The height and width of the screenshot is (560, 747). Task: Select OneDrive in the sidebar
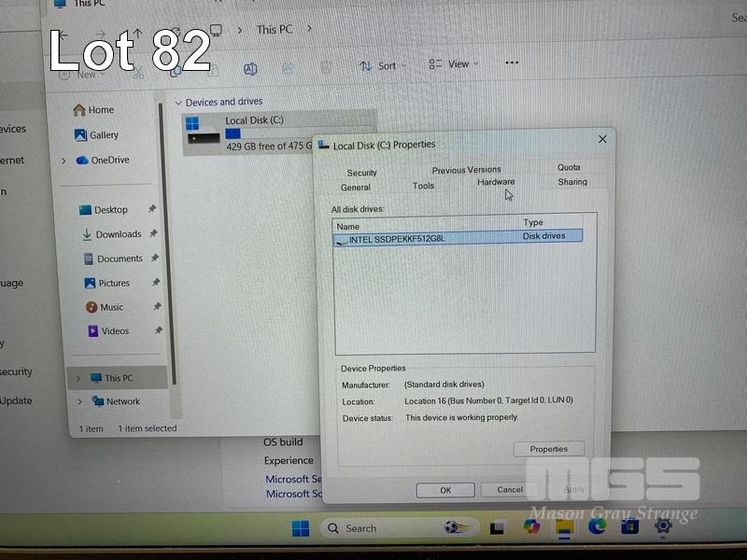tap(103, 160)
